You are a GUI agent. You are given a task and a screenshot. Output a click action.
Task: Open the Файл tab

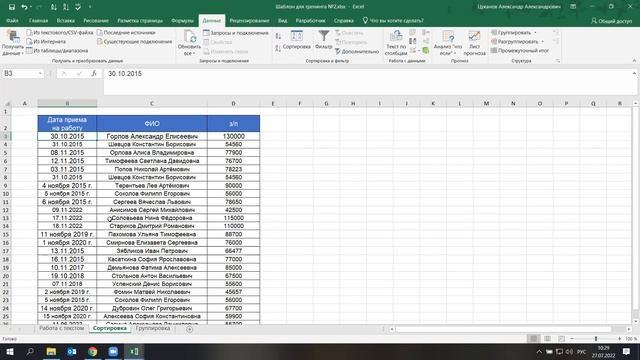[x=12, y=20]
